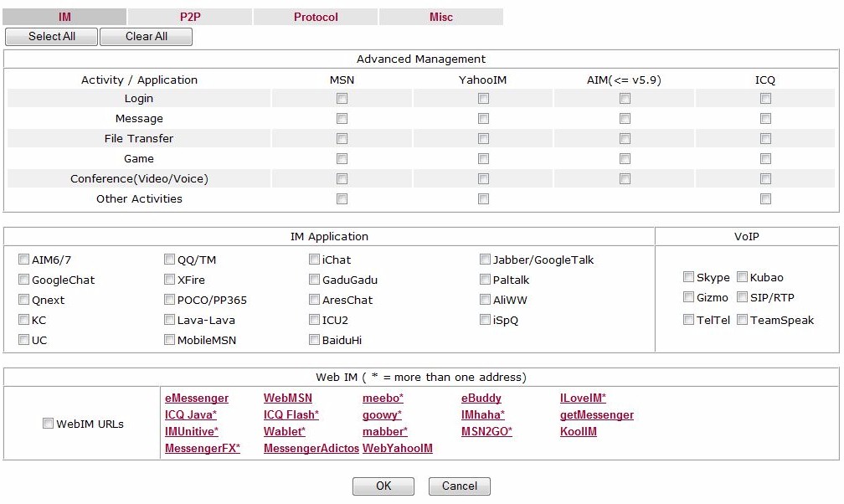
Task: Open the meebo* link
Action: (x=383, y=398)
